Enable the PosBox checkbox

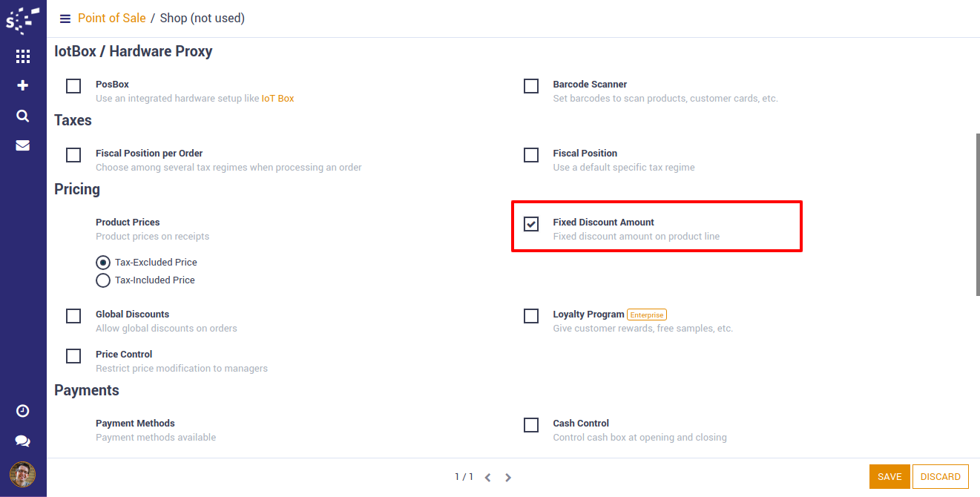73,86
